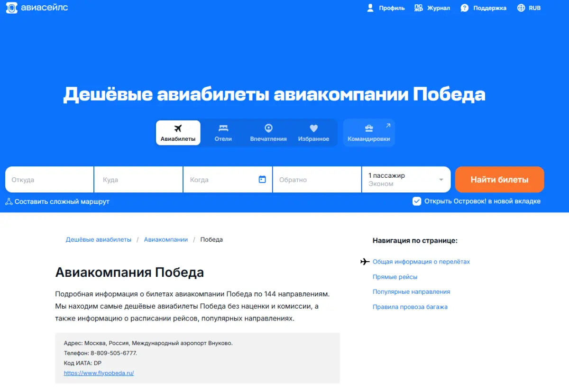Expand the 1 пассажир Эконом dropdown

pos(406,180)
